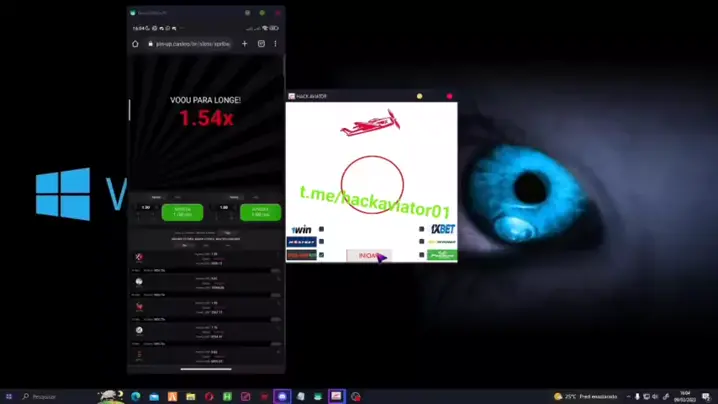Enable the checkbox next to 1win
The width and height of the screenshot is (718, 404).
pyautogui.click(x=321, y=229)
